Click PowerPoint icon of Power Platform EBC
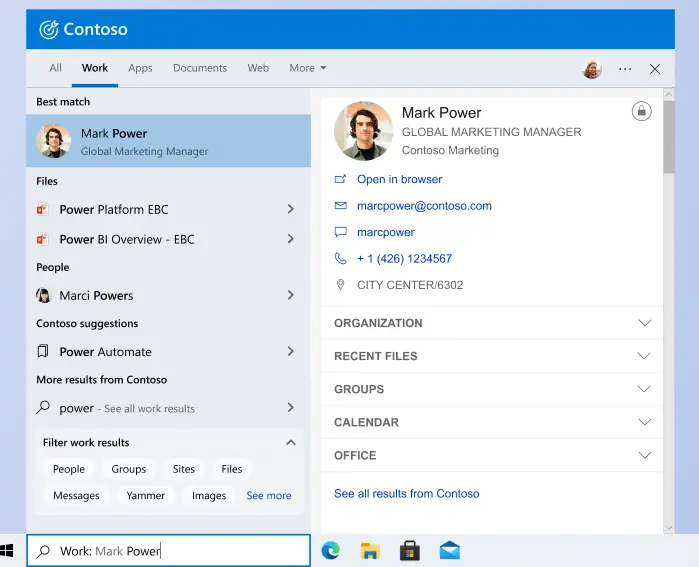The width and height of the screenshot is (699, 567). coord(42,209)
